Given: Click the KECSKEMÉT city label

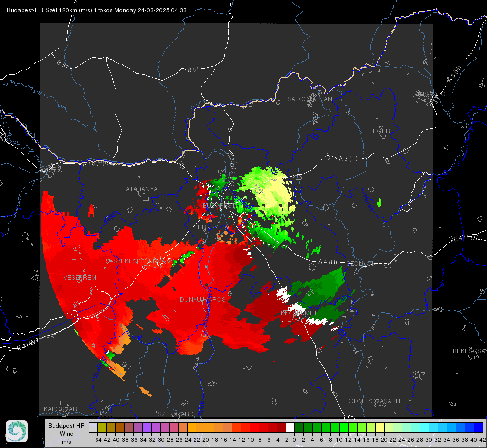Looking at the screenshot, I should point(299,313).
